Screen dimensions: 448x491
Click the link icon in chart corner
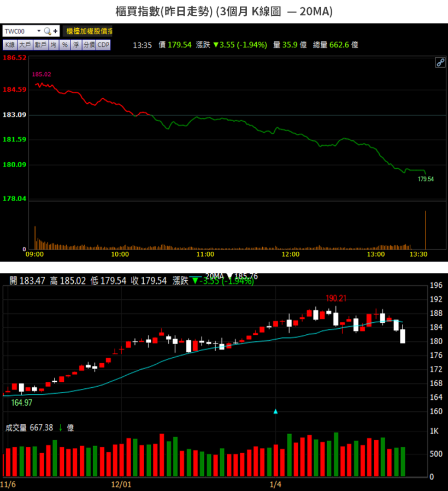coord(440,62)
